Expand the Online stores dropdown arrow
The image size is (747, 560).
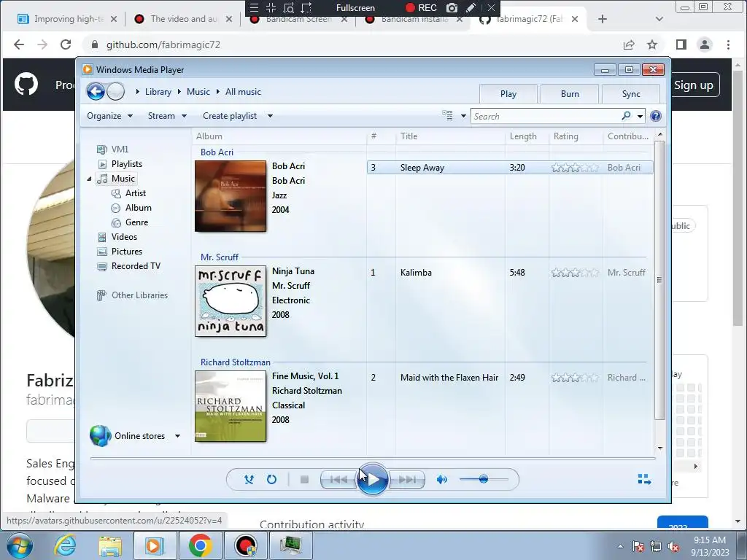click(x=177, y=436)
